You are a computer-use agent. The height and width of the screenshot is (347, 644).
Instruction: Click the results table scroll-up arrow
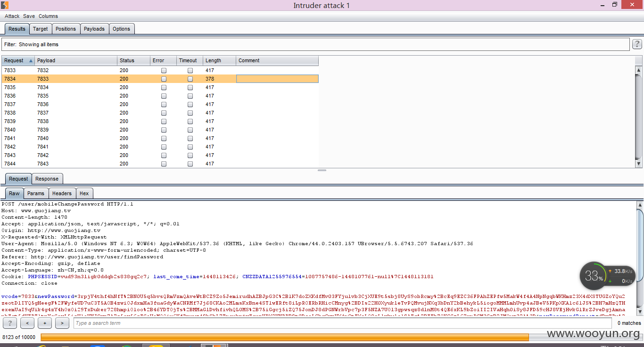click(638, 70)
